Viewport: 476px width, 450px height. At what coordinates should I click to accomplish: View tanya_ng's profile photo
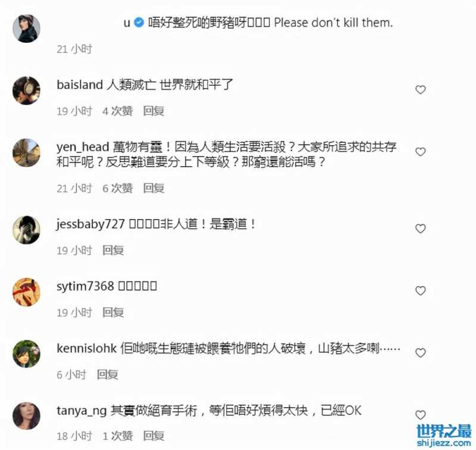pyautogui.click(x=26, y=416)
